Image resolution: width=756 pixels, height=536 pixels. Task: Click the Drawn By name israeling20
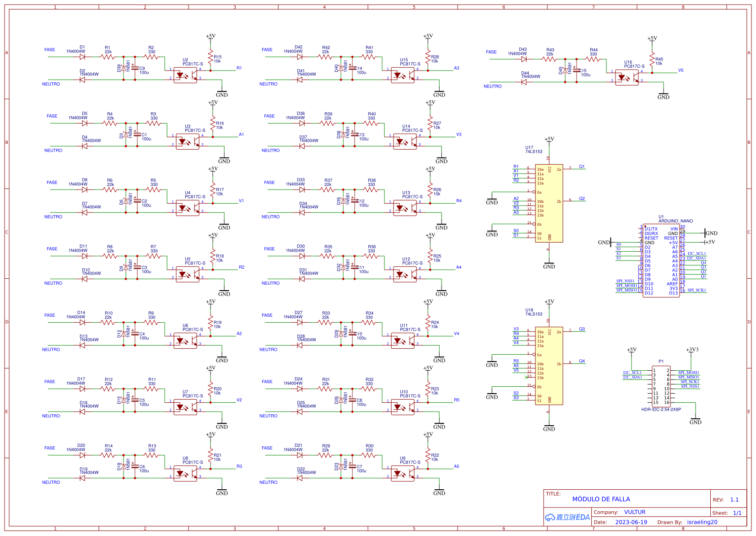pyautogui.click(x=702, y=522)
